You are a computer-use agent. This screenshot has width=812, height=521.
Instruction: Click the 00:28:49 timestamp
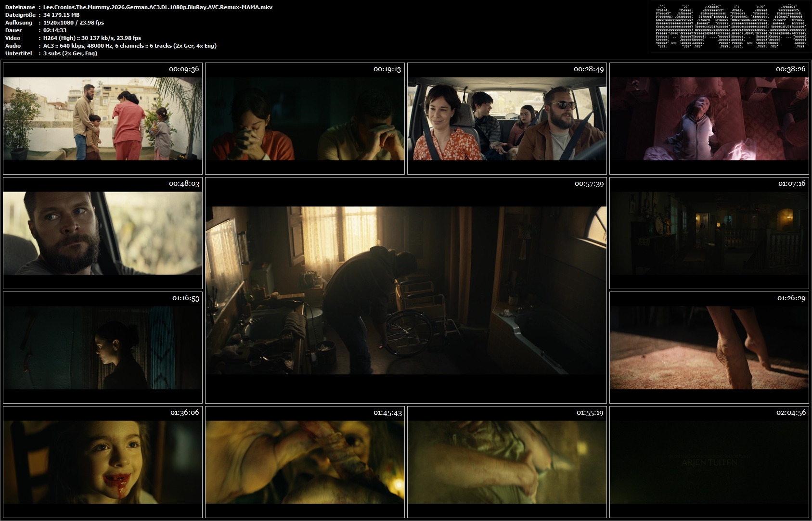pos(589,69)
